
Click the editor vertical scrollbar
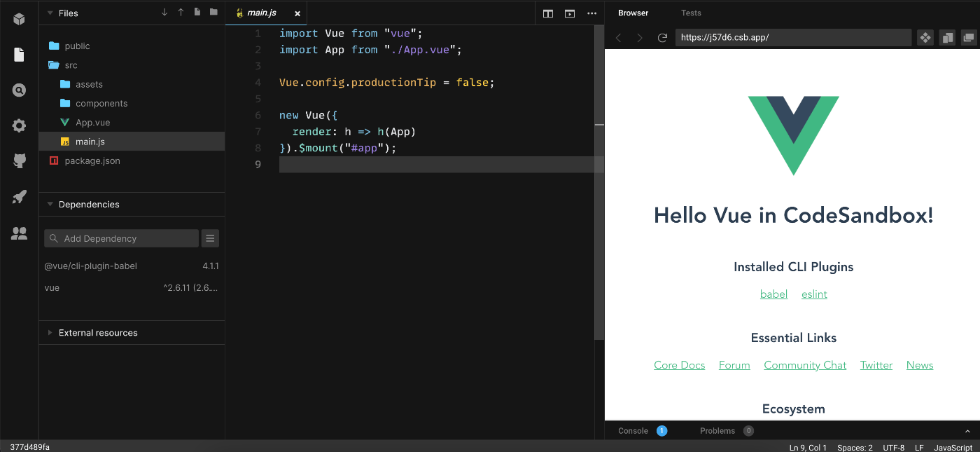pyautogui.click(x=599, y=182)
